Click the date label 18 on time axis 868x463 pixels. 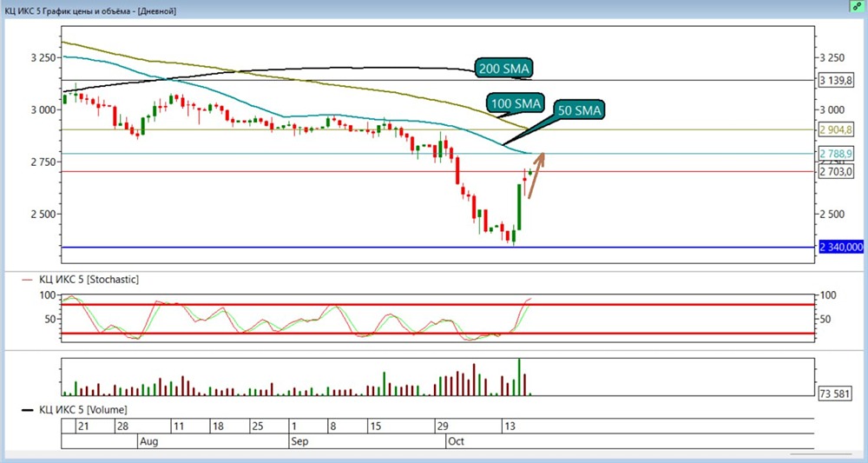coord(218,427)
